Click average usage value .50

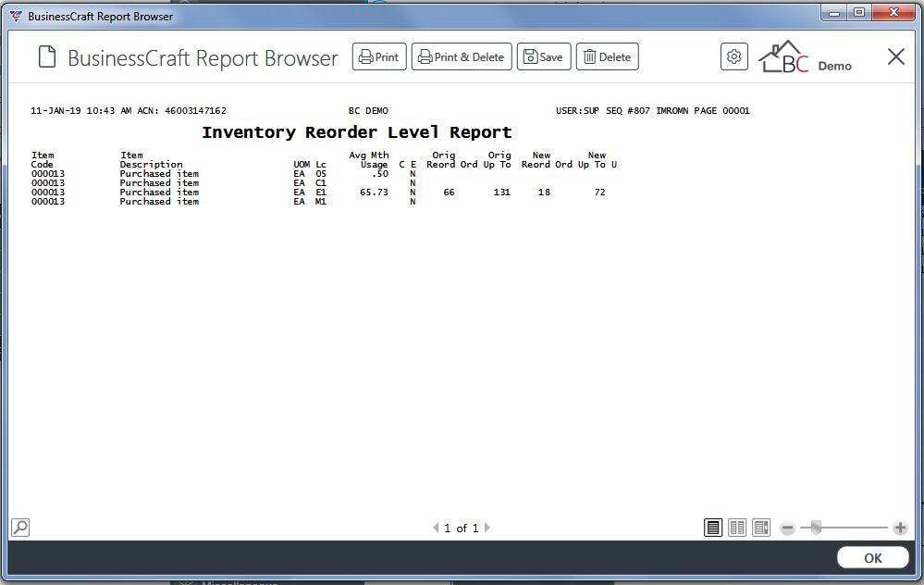[380, 174]
